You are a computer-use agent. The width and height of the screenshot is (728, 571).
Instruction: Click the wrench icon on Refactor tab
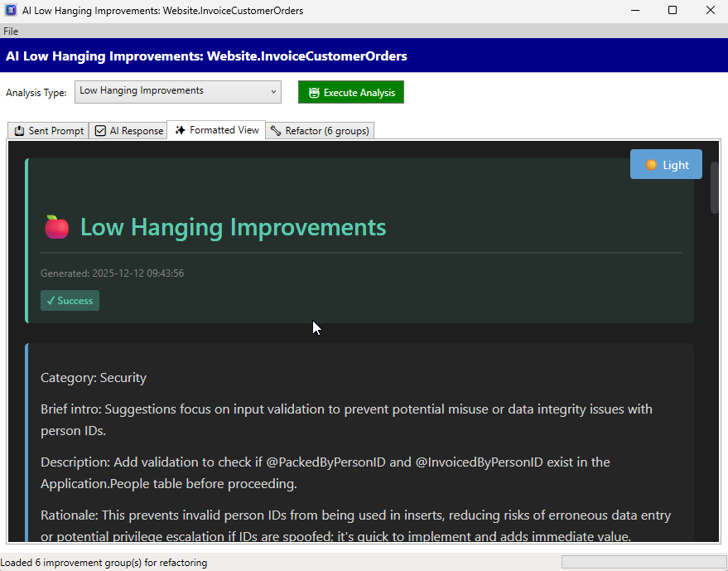[276, 131]
